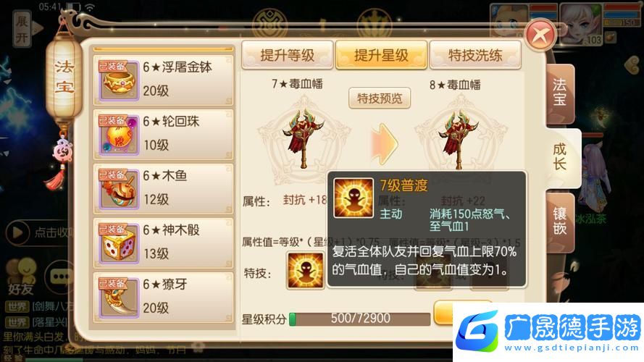Tap the 7★毒血幡 banner weapon image

click(304, 139)
